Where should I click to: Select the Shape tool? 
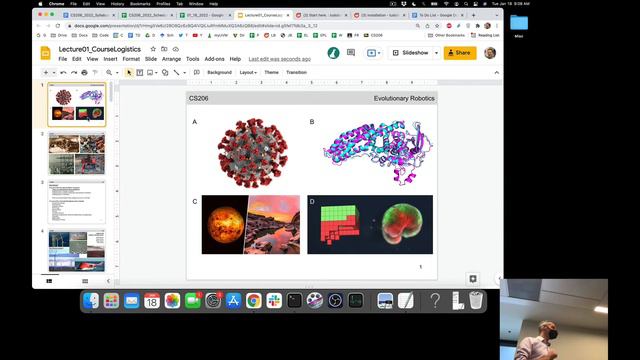pyautogui.click(x=165, y=73)
